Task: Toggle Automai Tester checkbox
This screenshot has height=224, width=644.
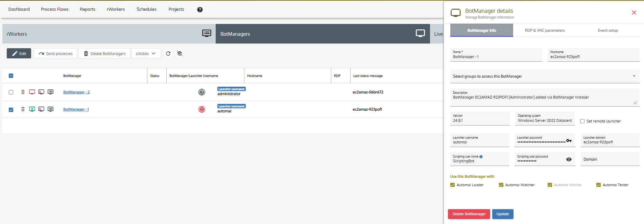Action: click(598, 185)
